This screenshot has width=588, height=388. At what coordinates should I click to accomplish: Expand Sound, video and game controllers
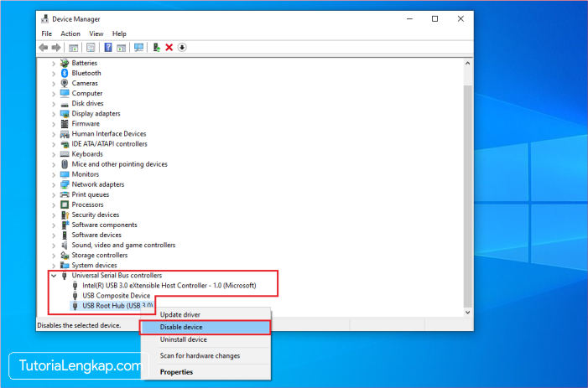pyautogui.click(x=54, y=246)
